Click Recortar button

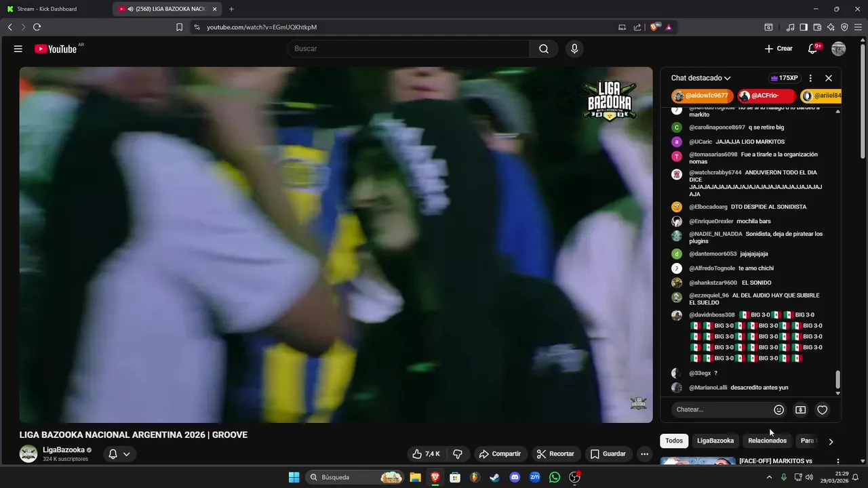(555, 454)
